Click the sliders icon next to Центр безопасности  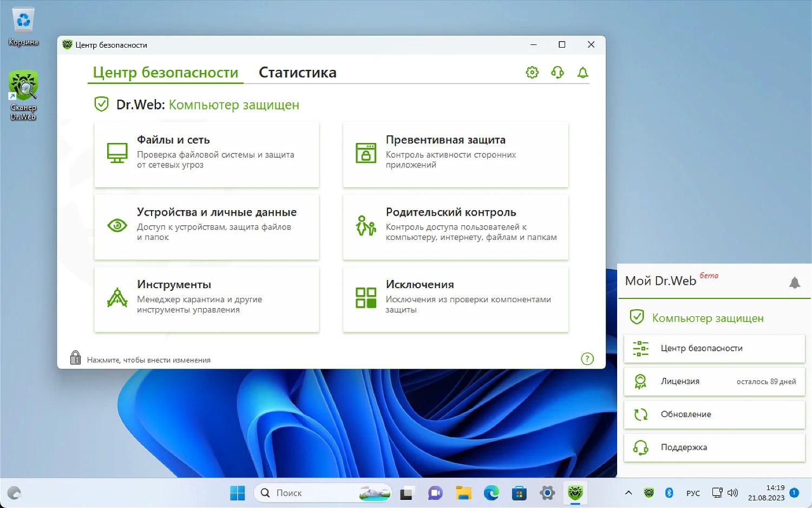(640, 348)
